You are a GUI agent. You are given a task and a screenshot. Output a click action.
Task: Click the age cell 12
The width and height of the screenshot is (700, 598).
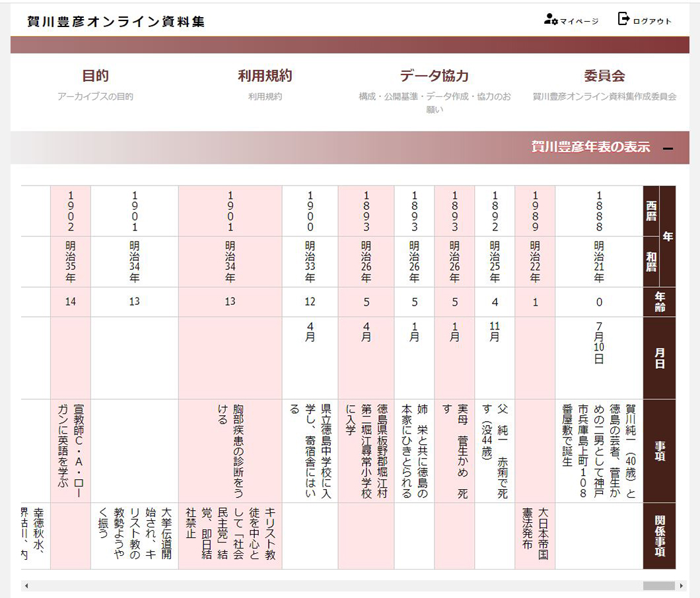point(310,302)
